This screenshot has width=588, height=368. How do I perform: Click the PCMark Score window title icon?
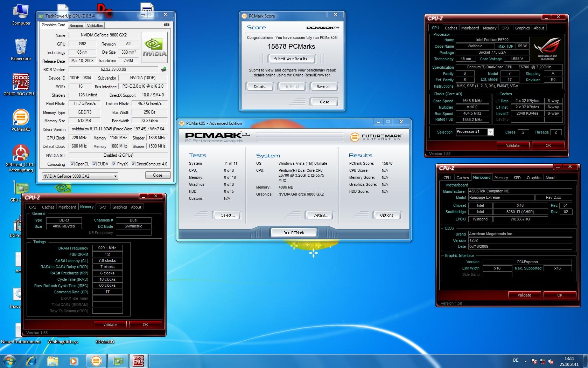pyautogui.click(x=244, y=16)
